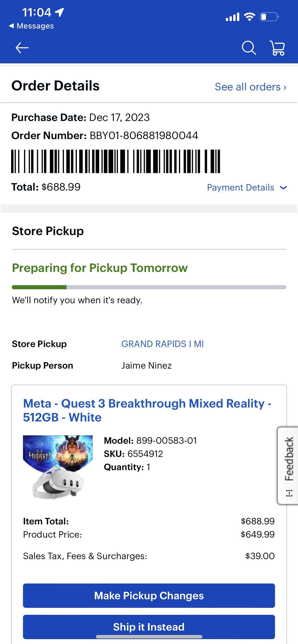Screen dimensions: 298x644
Task: Open search with magnifying glass icon
Action: (x=249, y=48)
